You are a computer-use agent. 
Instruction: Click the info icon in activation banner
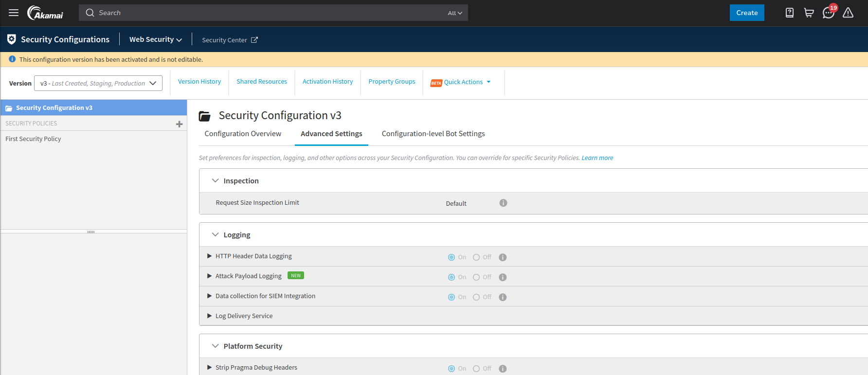[x=12, y=59]
